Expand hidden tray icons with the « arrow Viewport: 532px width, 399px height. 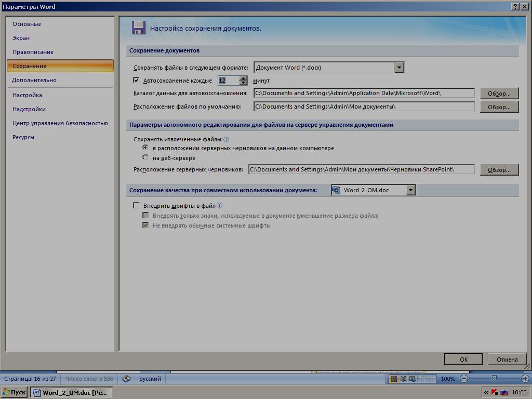[486, 392]
